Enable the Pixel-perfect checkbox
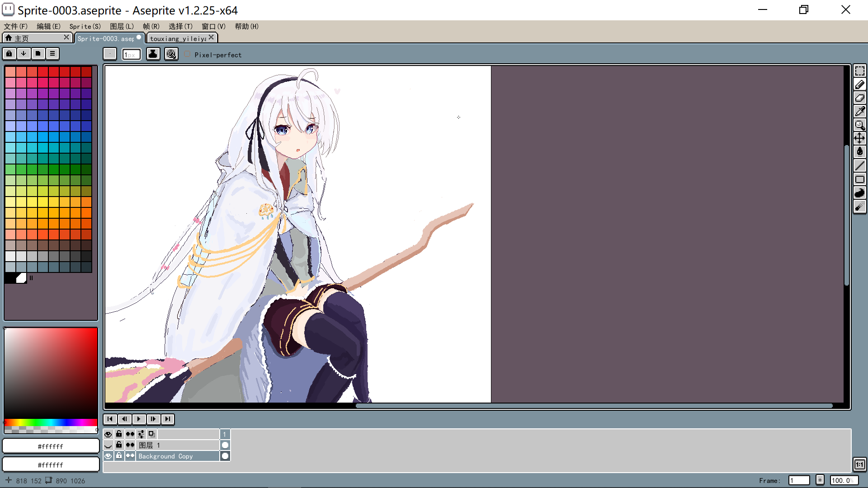This screenshot has width=868, height=488. point(188,55)
